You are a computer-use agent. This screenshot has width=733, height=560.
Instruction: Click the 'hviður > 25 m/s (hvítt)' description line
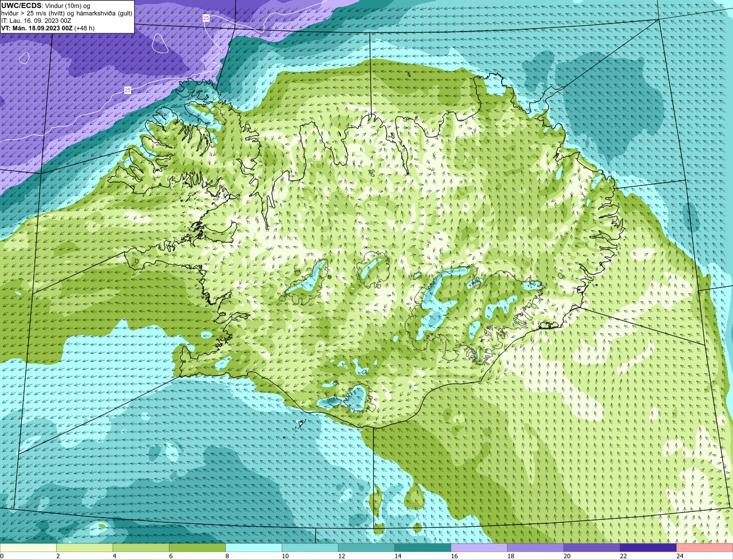66,13
